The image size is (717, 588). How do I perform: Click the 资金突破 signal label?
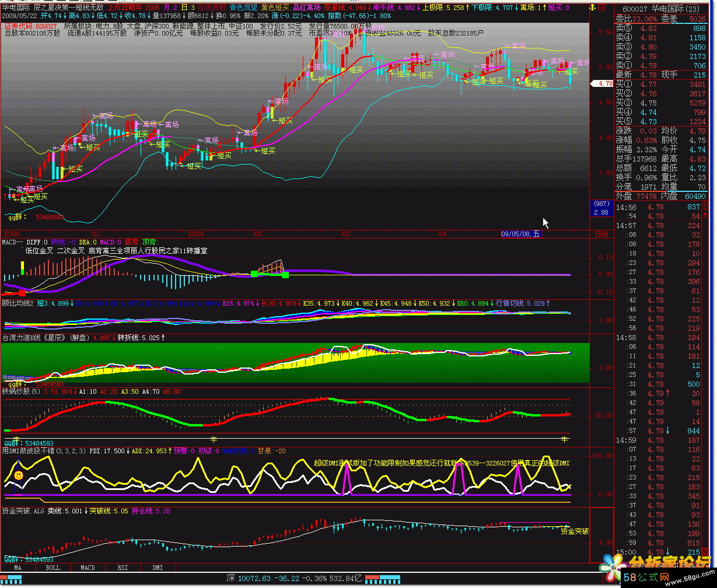point(574,531)
